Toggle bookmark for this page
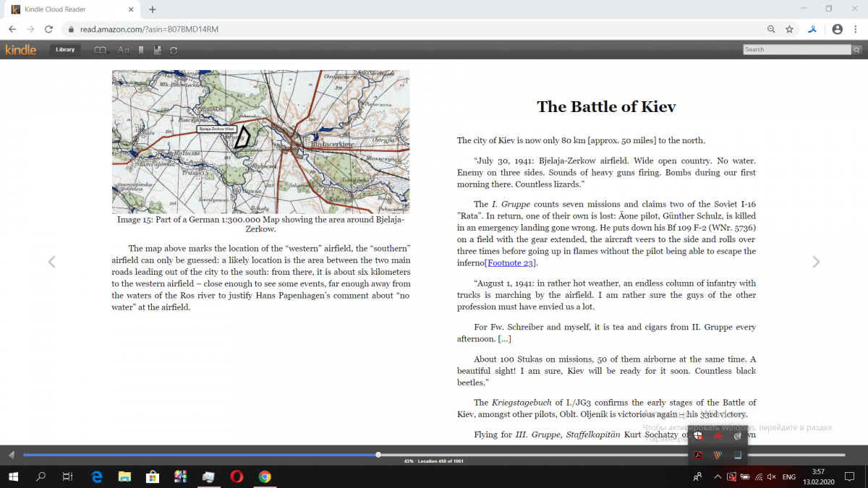868x488 pixels. click(x=141, y=50)
